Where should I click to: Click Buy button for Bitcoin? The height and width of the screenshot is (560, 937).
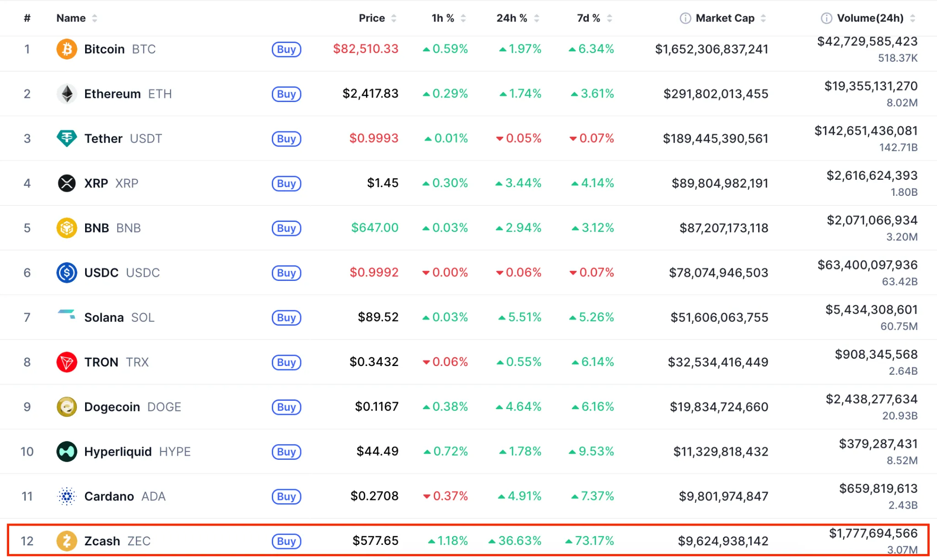286,49
